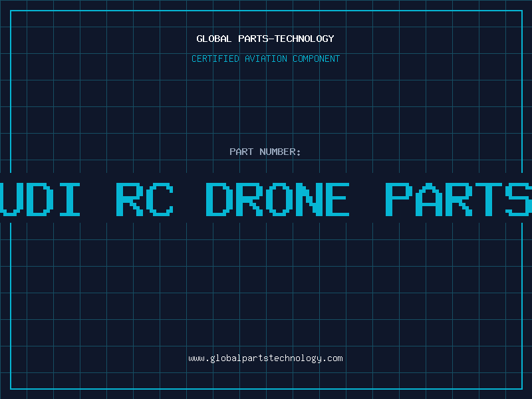
Task: Click the letter O in DRONE
Action: pyautogui.click(x=277, y=199)
